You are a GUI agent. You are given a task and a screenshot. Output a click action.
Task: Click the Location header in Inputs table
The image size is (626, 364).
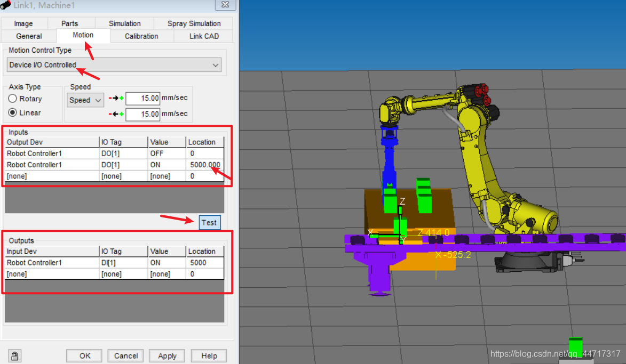[x=205, y=142]
